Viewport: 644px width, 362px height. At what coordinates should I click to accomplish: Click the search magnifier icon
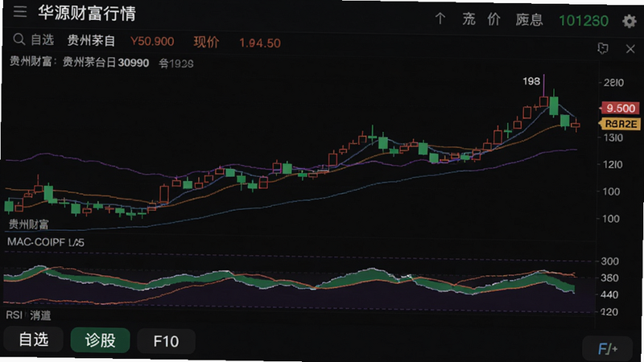click(19, 39)
